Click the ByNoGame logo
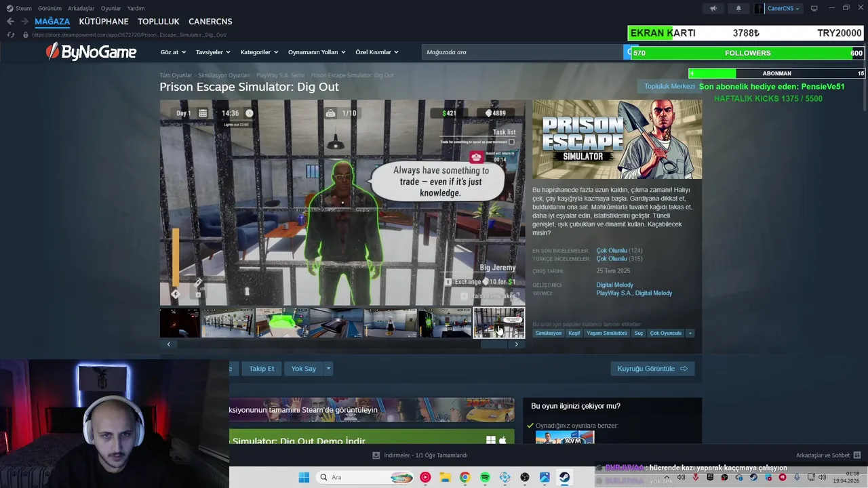868x488 pixels. 91,52
